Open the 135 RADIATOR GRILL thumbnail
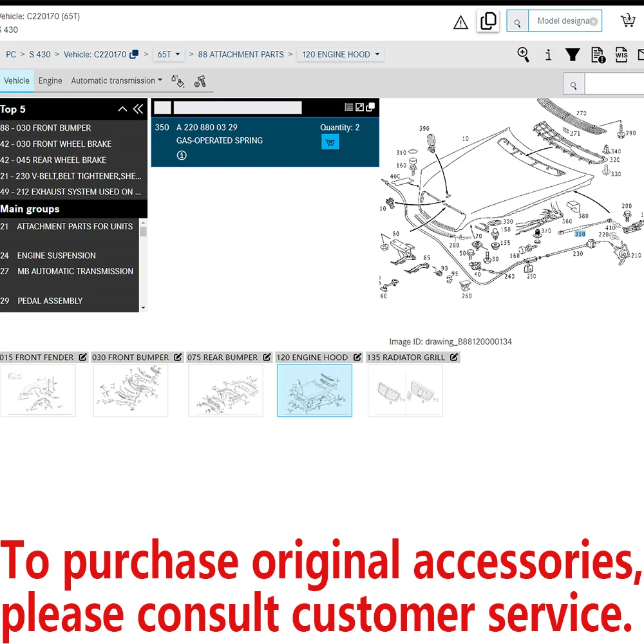644x644 pixels. click(405, 391)
